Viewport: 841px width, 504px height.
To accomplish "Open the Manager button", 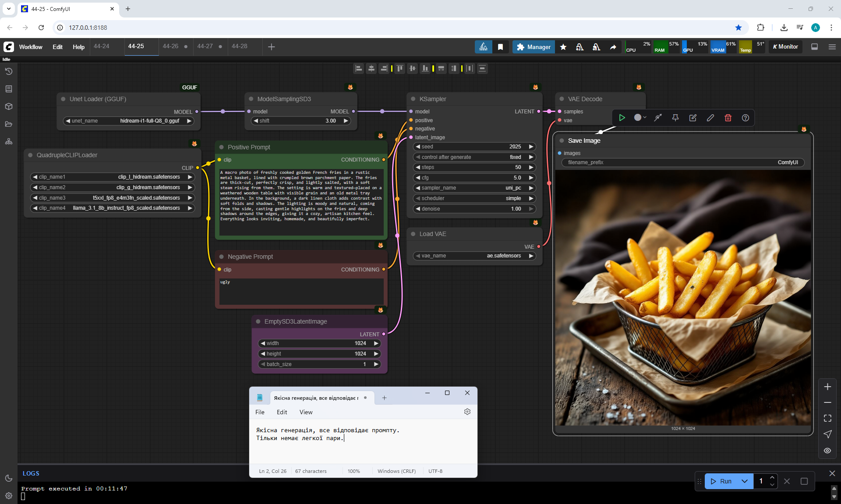I will [533, 47].
